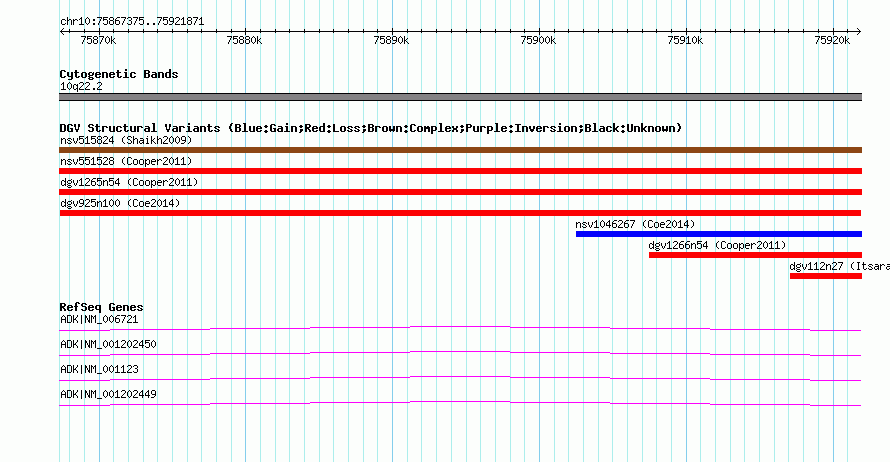Click the 75870k ruler tick label

98,40
